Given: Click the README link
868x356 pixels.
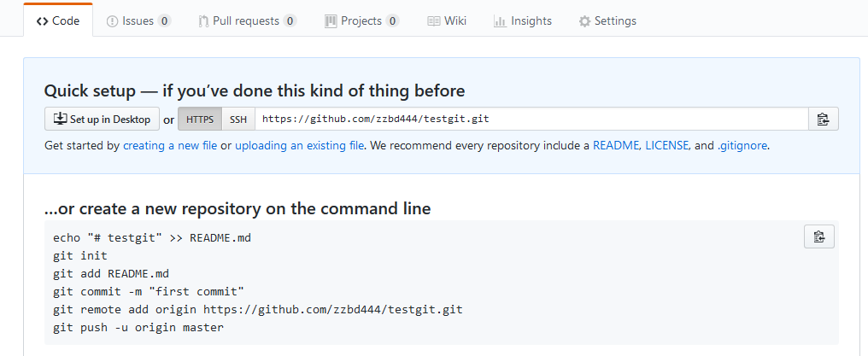Looking at the screenshot, I should [616, 146].
